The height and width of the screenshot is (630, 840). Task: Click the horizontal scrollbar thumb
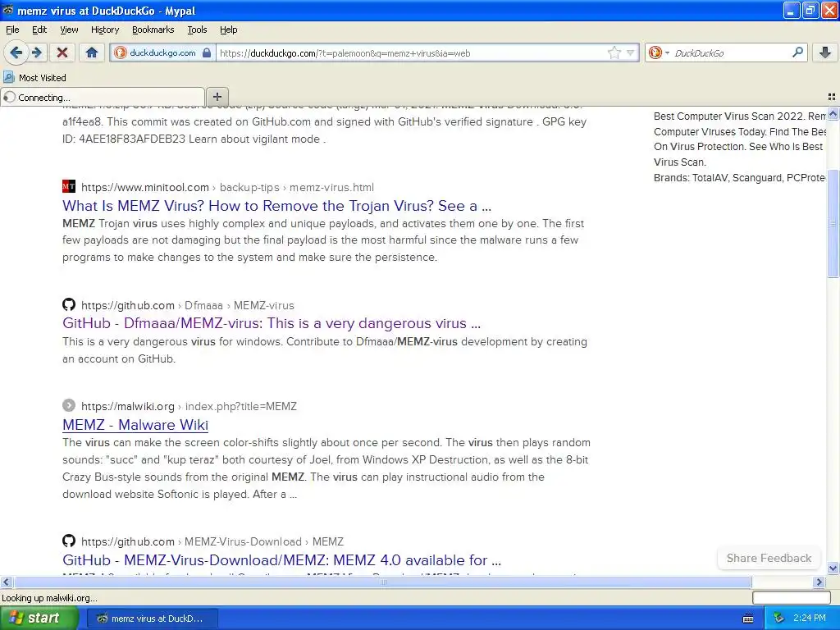tap(382, 582)
